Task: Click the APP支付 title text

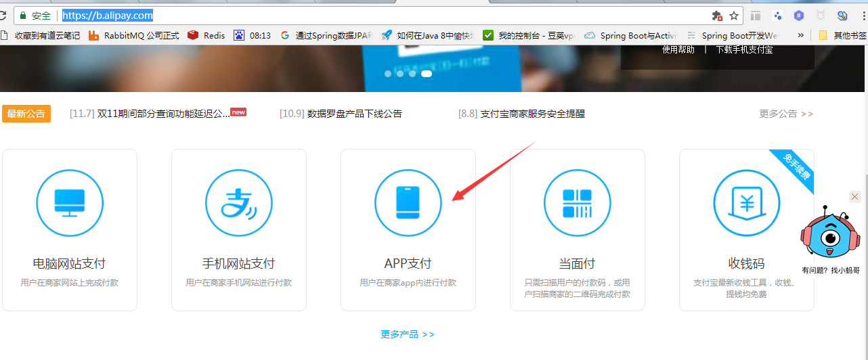Action: coord(408,263)
